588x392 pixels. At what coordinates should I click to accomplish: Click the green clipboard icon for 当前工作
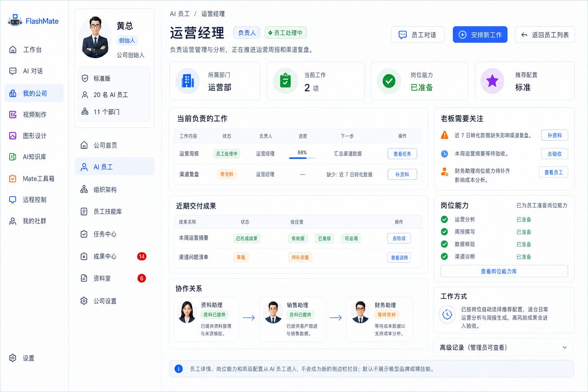[x=285, y=81]
